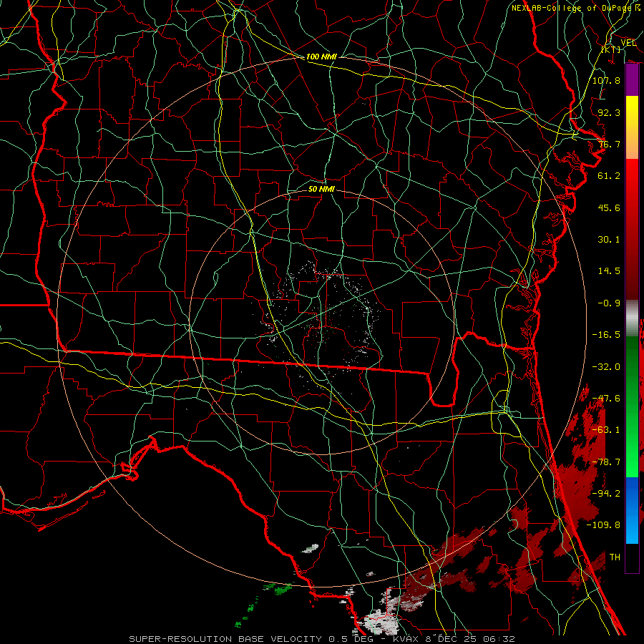Click the -16.5 velocity scale value
The width and height of the screenshot is (644, 644).
point(606,335)
